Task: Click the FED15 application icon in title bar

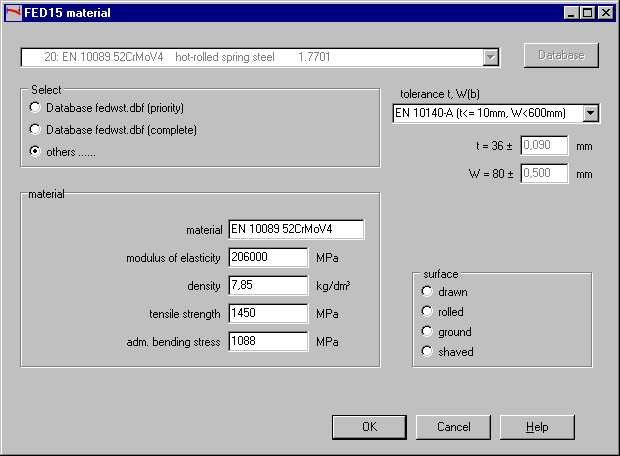Action: pos(12,13)
